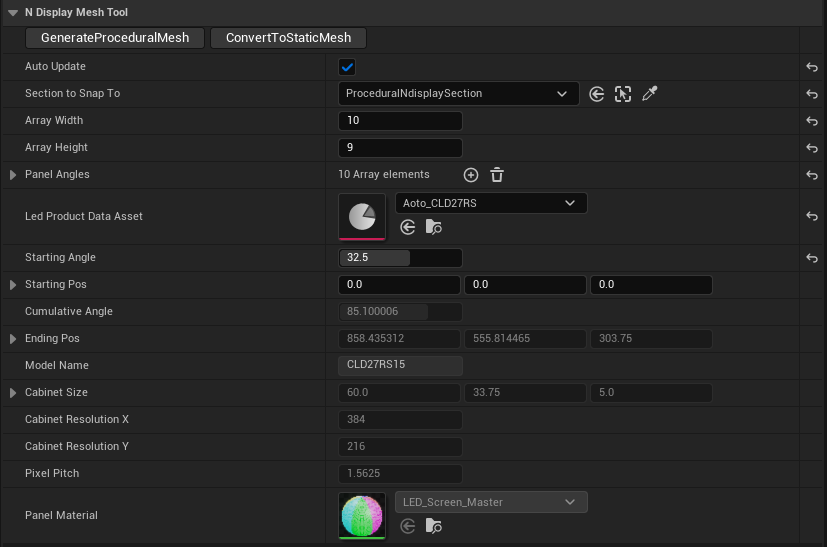Click the first Starting Pos value field
Screen dimensions: 827x547
tap(399, 285)
